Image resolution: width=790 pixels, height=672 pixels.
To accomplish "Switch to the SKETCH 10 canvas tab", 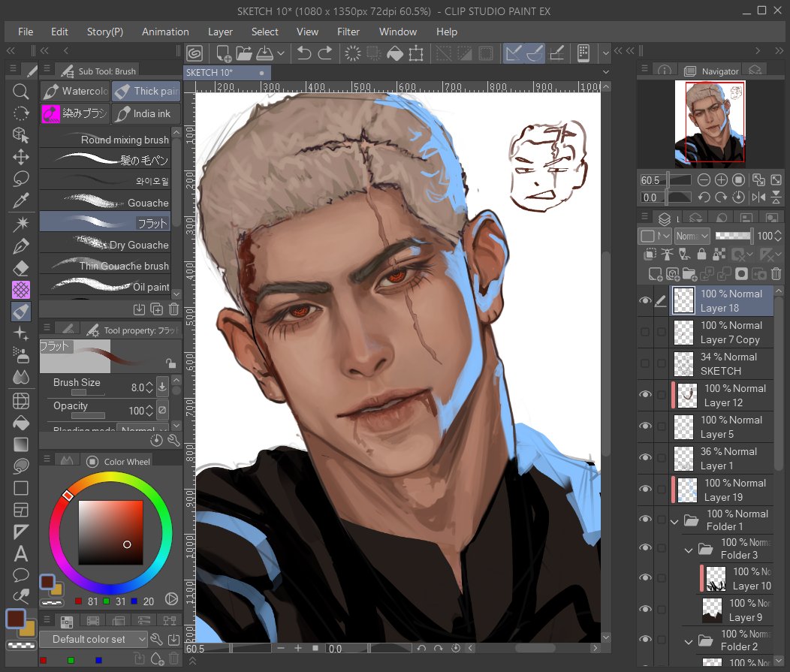I will [227, 73].
